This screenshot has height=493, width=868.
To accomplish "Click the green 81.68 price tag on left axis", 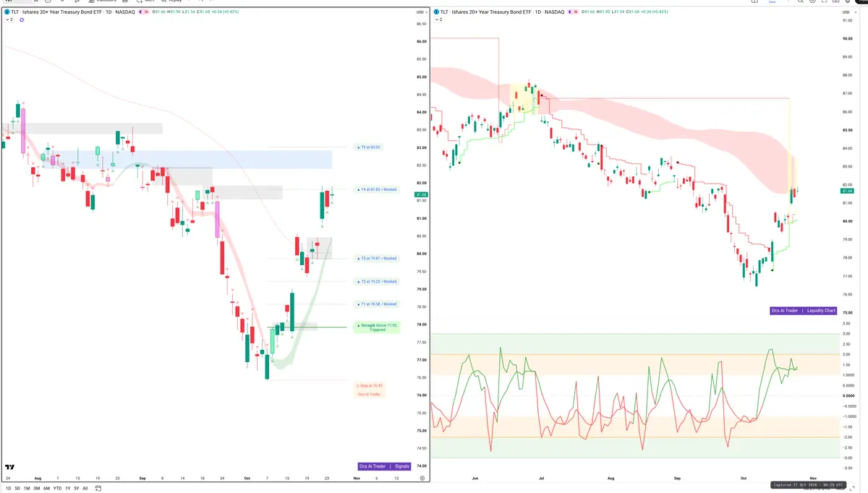I will 421,195.
